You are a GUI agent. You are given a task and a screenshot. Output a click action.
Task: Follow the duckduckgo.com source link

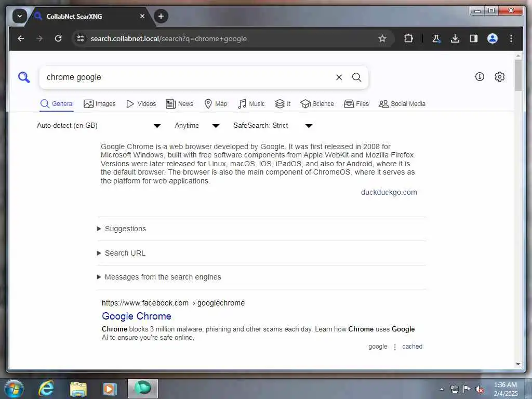[x=389, y=192]
